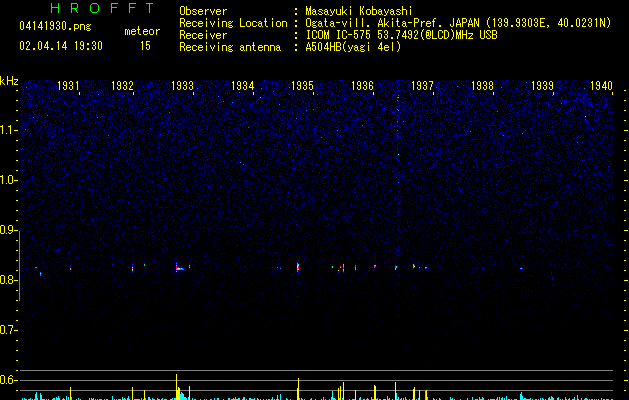The height and width of the screenshot is (400, 629).
Task: Click the 0.7 frequency axis label
Action: click(x=8, y=330)
